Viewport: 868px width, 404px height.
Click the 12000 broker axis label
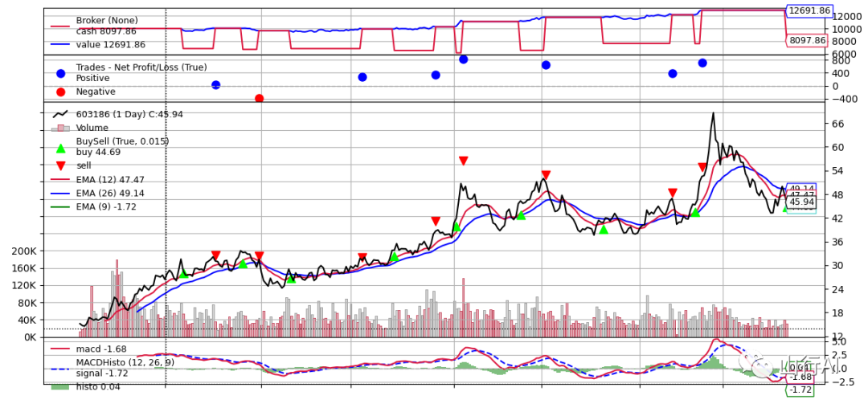(x=846, y=17)
